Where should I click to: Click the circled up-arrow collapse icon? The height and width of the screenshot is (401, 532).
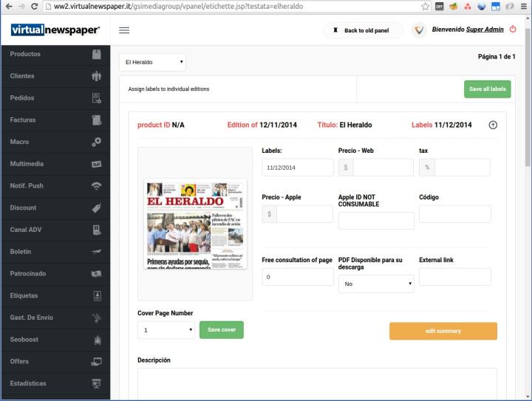493,125
